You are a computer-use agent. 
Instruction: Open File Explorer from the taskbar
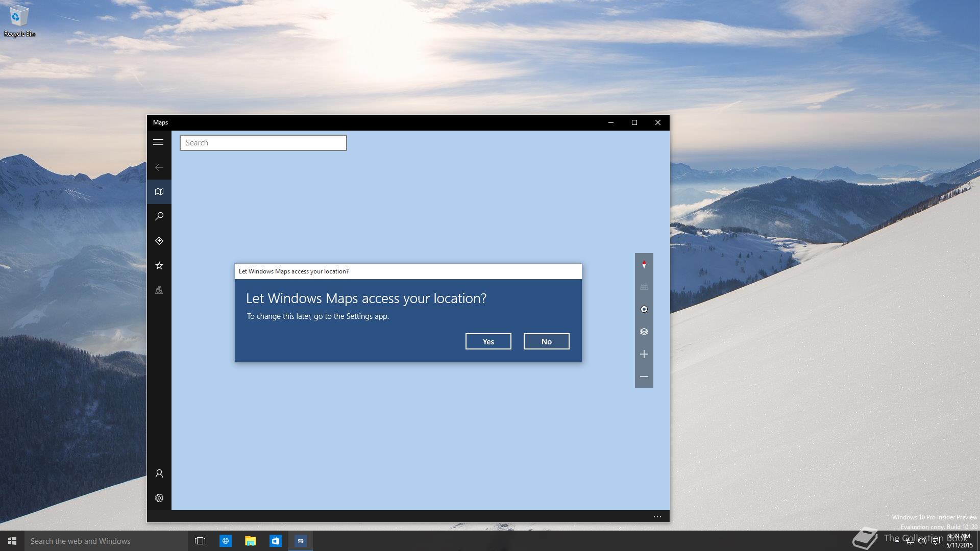[250, 541]
